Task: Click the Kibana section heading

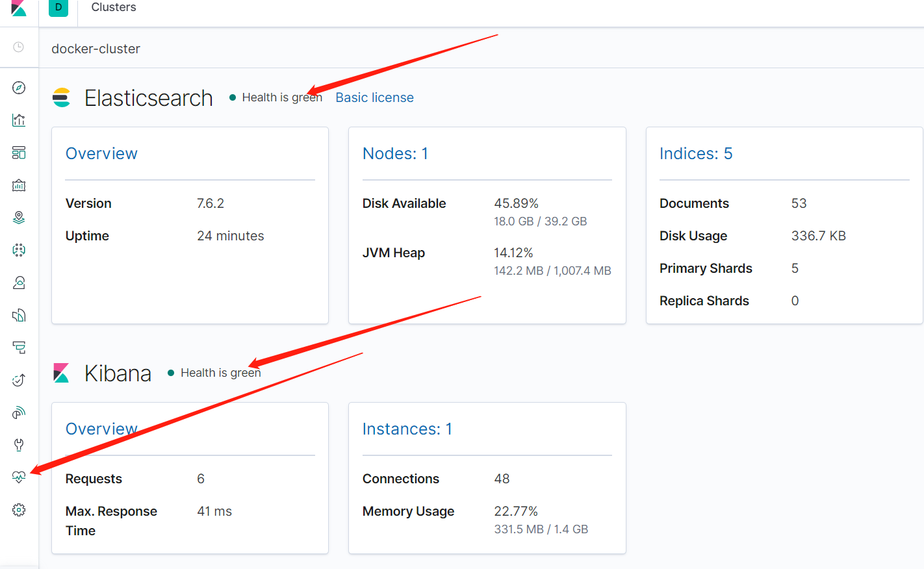Action: [118, 373]
